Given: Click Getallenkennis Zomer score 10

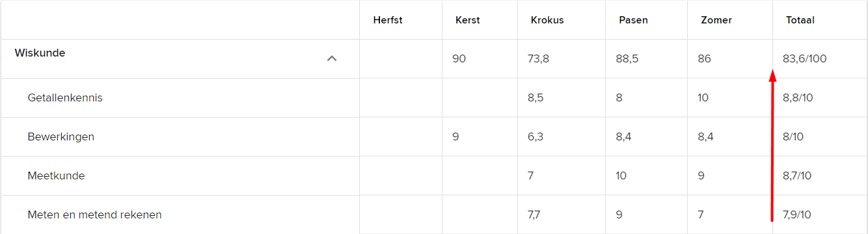Looking at the screenshot, I should pyautogui.click(x=703, y=97).
